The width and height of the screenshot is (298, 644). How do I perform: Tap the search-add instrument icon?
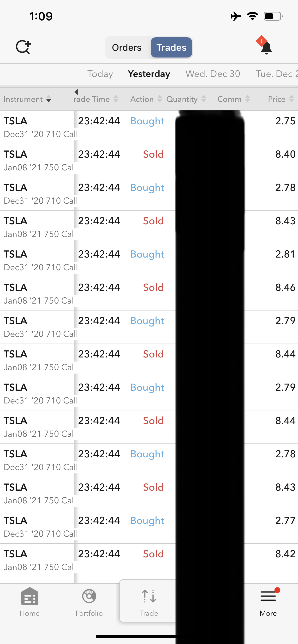click(23, 47)
